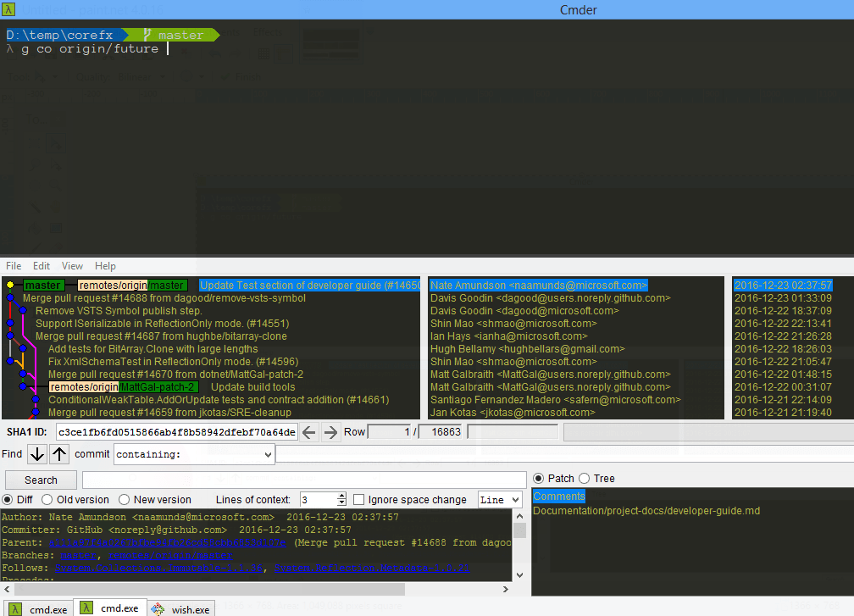Click the Search button
854x616 pixels.
pos(41,480)
